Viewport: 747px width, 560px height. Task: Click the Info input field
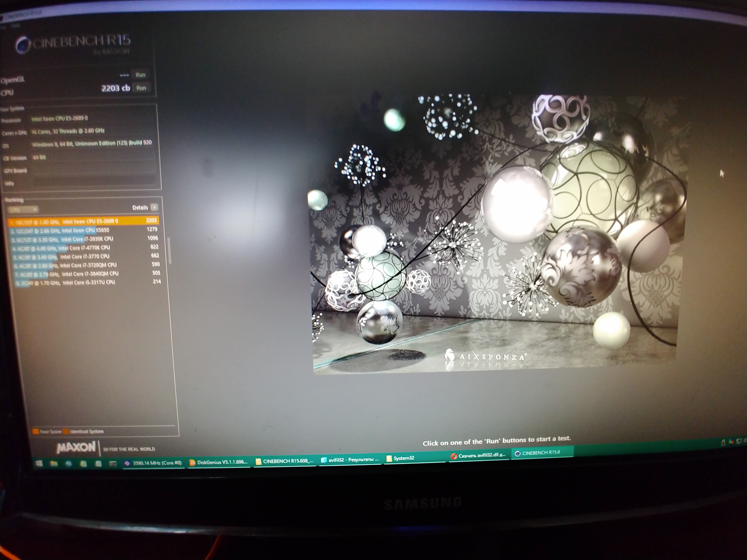95,183
